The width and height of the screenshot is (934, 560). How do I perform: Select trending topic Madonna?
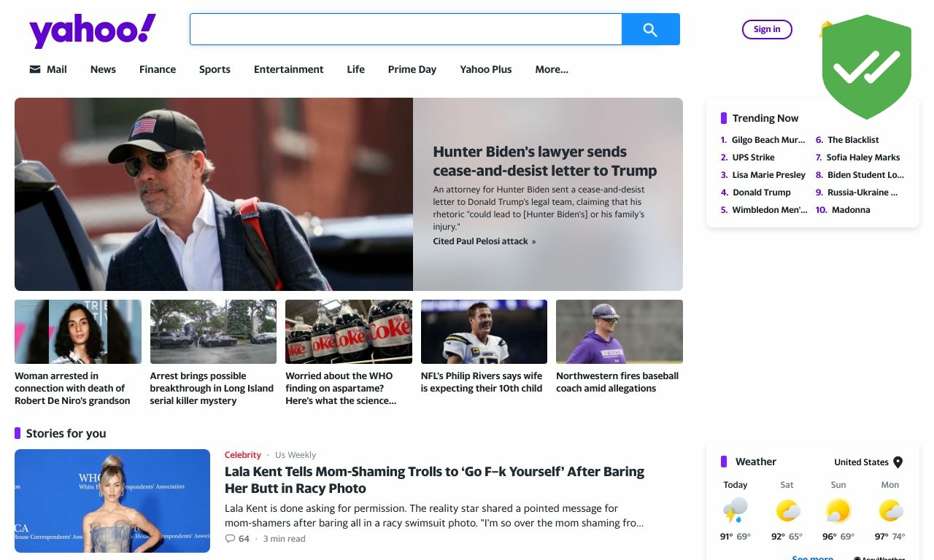point(851,210)
